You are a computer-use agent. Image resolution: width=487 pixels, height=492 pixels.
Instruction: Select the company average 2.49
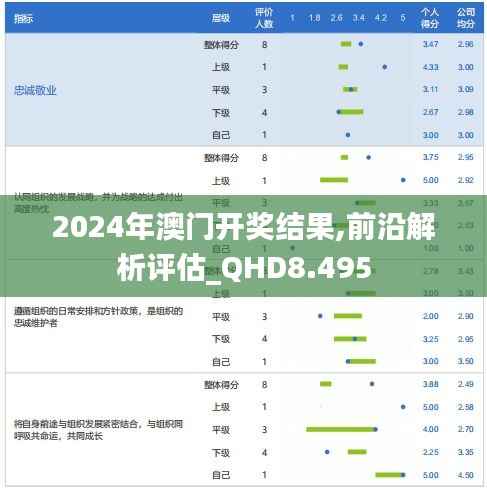click(x=465, y=384)
